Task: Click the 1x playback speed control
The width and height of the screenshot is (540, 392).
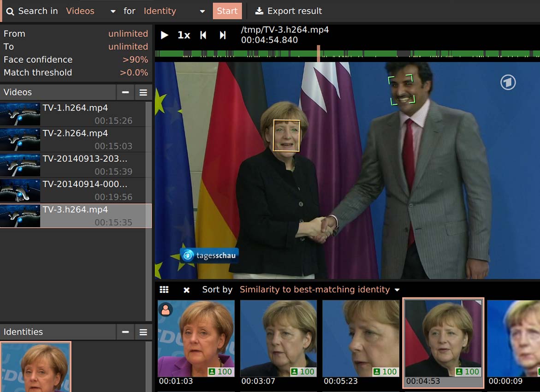Action: [184, 35]
